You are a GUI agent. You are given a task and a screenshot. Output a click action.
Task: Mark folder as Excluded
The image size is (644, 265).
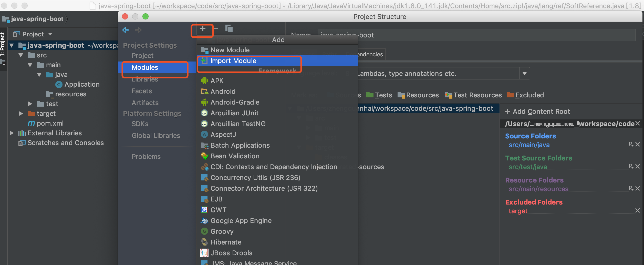pos(525,95)
